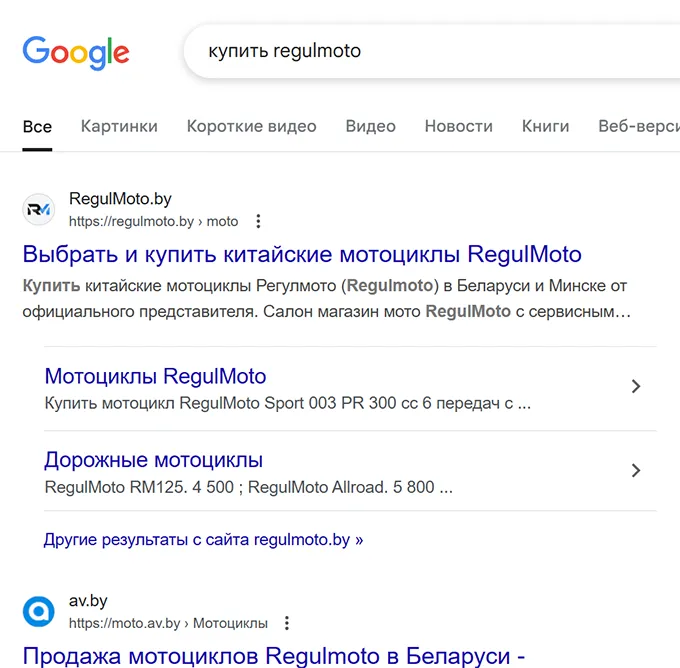Show Другие результаты с сайта regulmoto.by

click(203, 539)
